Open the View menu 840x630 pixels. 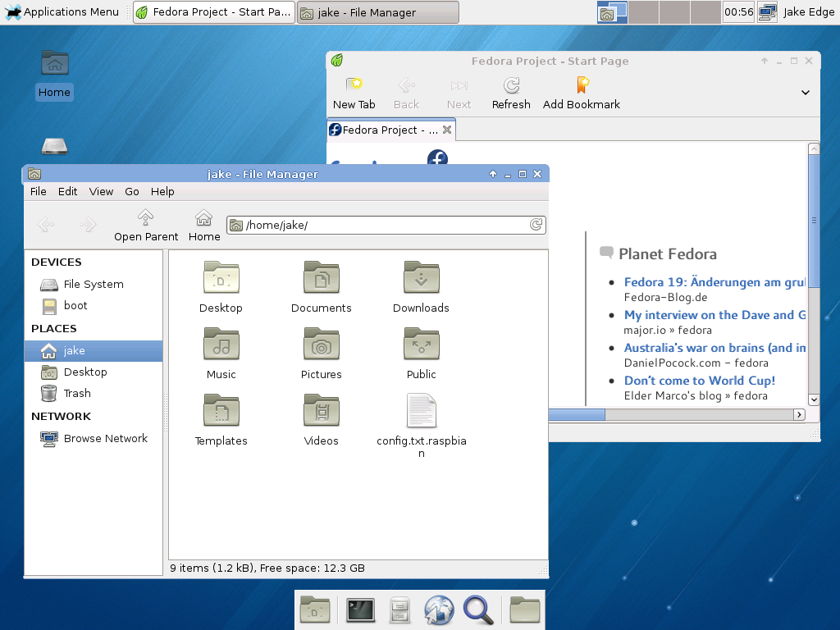point(101,191)
